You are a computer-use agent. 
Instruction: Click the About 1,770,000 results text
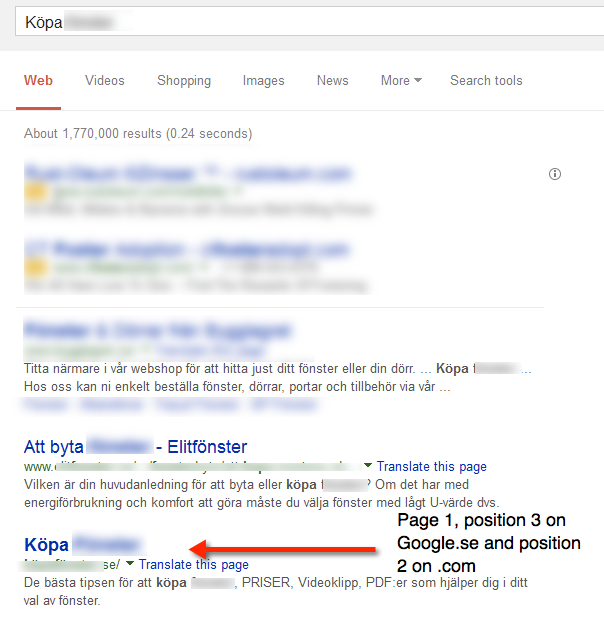point(138,134)
